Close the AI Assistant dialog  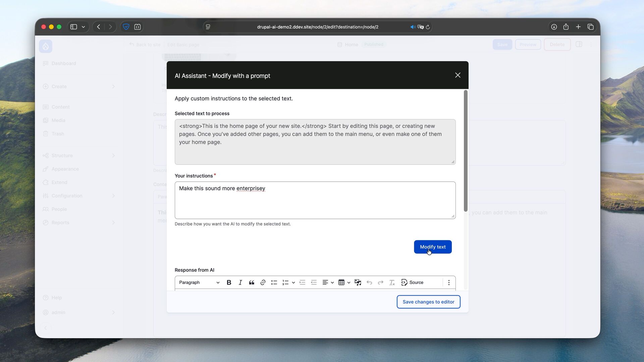(x=458, y=75)
